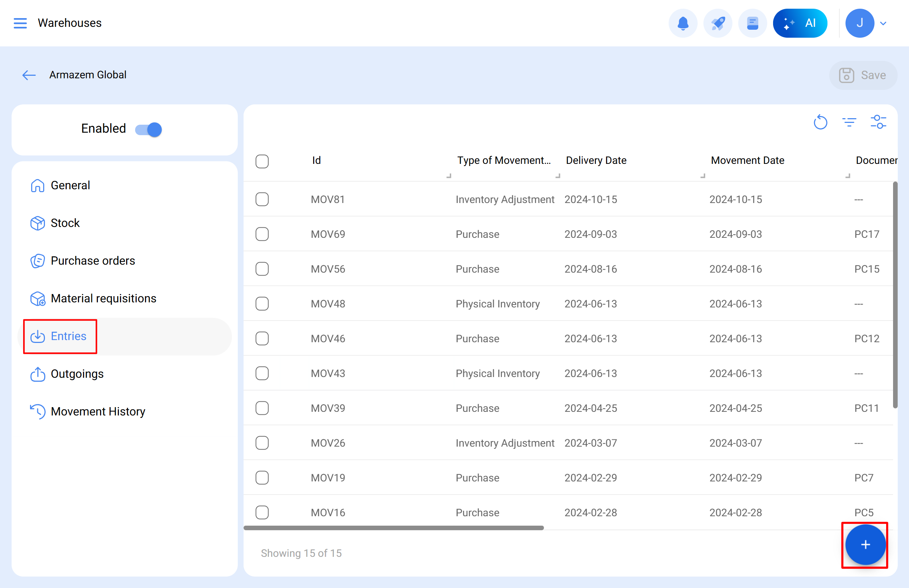Screen dimensions: 909x588
Task: Select the Stock section in the sidebar
Action: [x=65, y=223]
